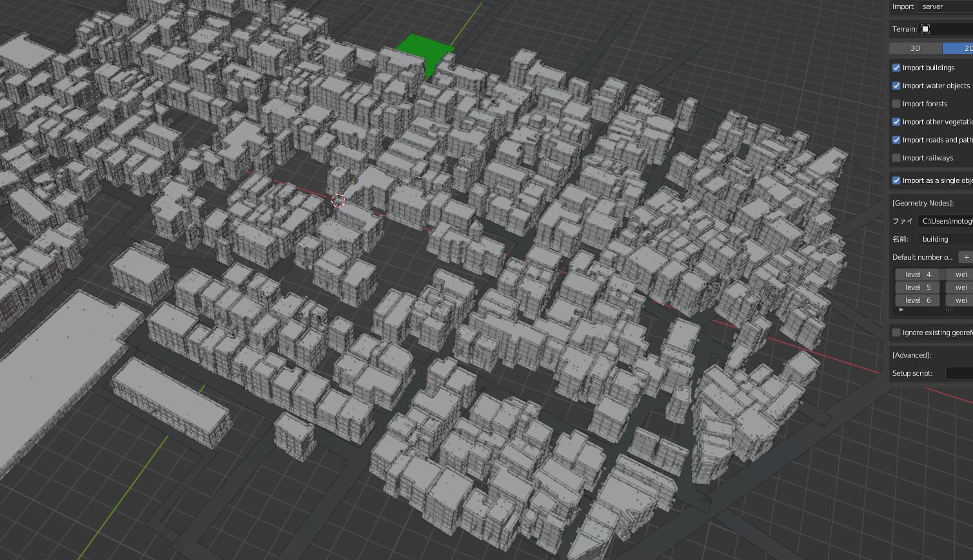Disable Import roads and paths
The width and height of the screenshot is (973, 560).
(896, 140)
